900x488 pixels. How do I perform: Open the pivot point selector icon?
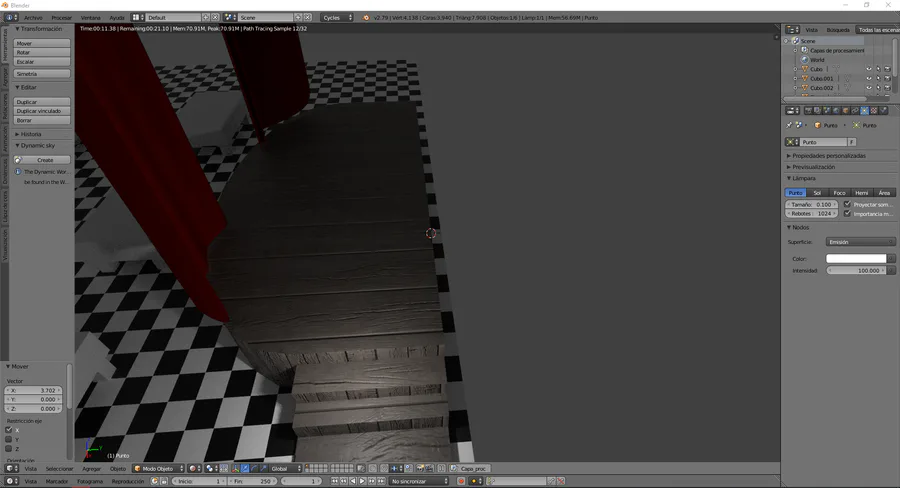point(210,468)
